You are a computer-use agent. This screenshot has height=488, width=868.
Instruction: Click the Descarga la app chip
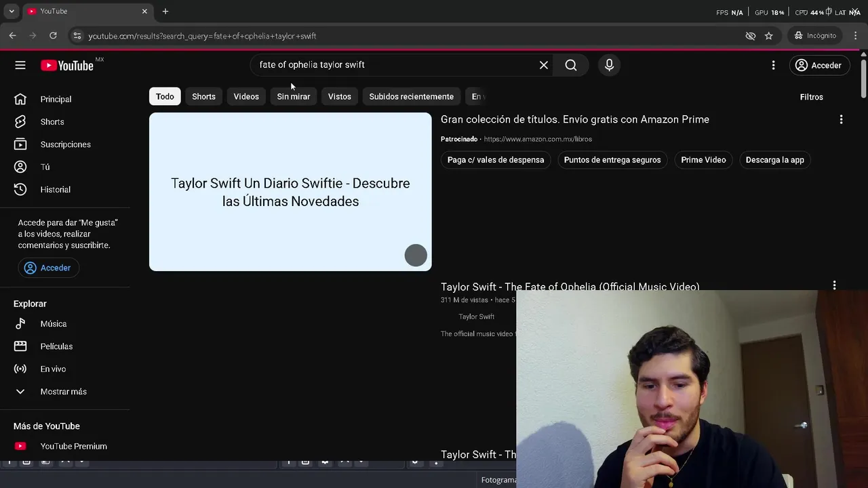tap(774, 160)
